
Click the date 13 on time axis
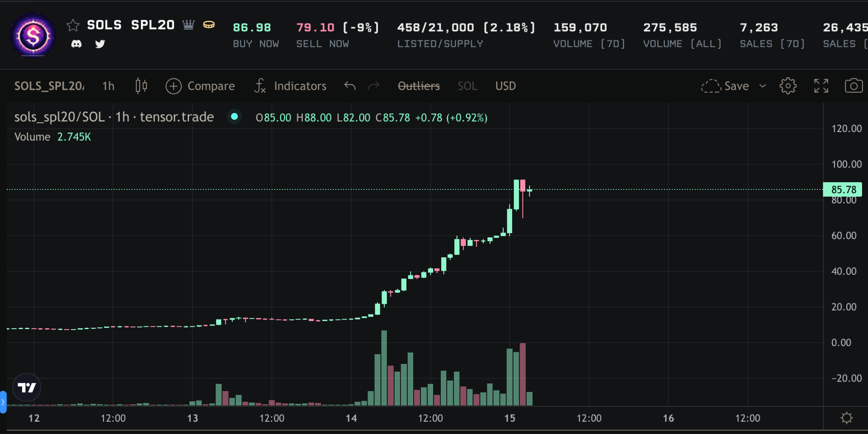point(193,418)
